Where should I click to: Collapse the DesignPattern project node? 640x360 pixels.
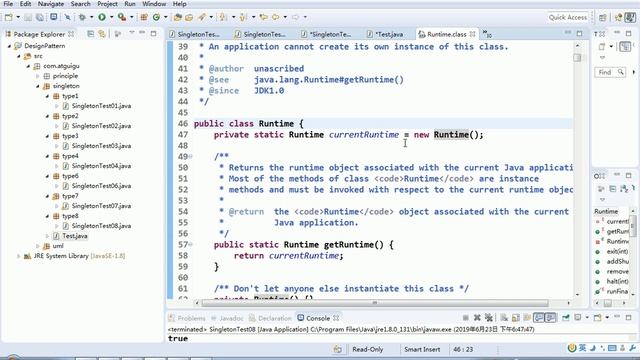(x=9, y=46)
